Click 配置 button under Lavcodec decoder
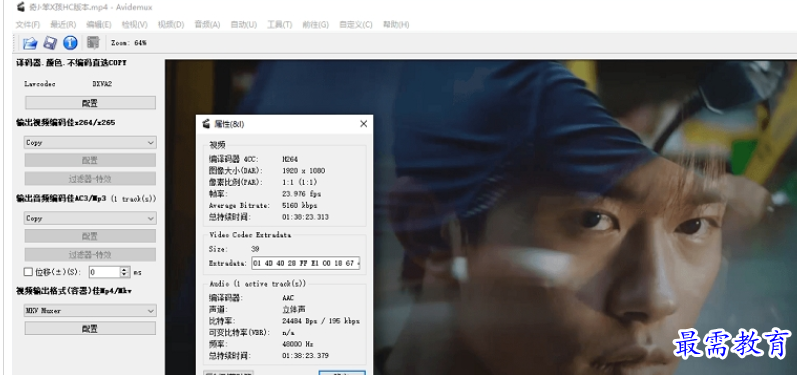797x375 pixels. (x=90, y=103)
